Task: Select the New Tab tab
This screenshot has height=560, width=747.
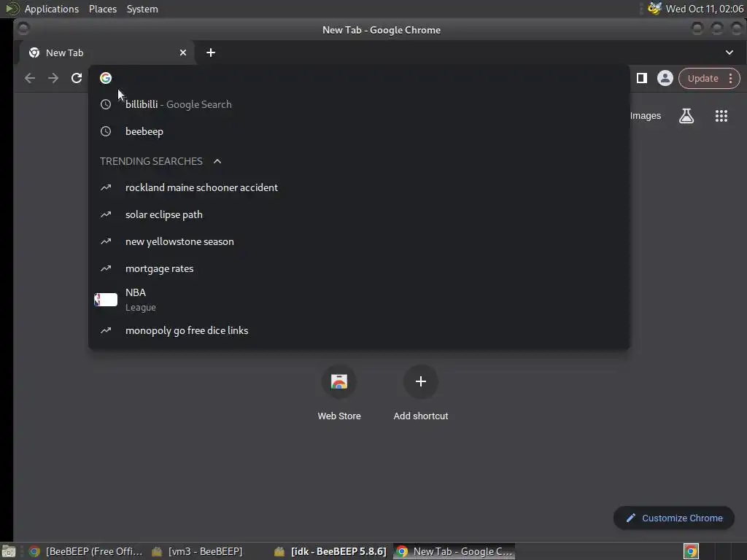Action: [x=107, y=52]
